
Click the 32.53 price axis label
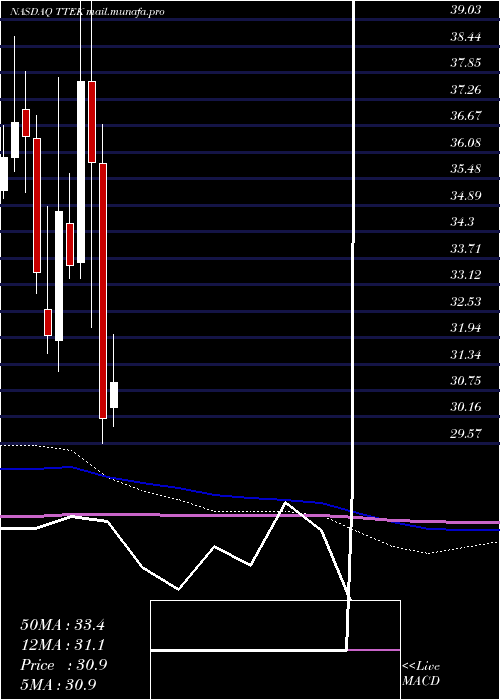point(466,302)
